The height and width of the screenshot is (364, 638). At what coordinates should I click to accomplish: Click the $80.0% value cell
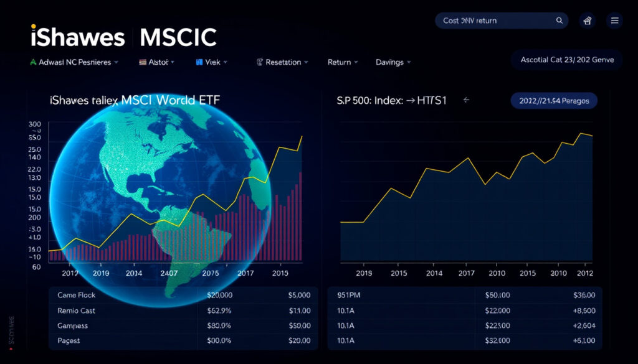219,326
